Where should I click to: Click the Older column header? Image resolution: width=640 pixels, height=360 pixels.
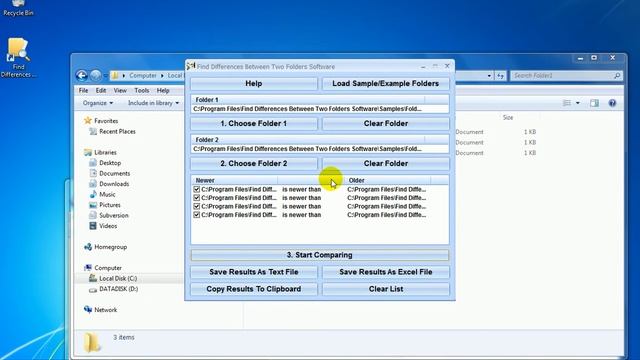(388, 180)
